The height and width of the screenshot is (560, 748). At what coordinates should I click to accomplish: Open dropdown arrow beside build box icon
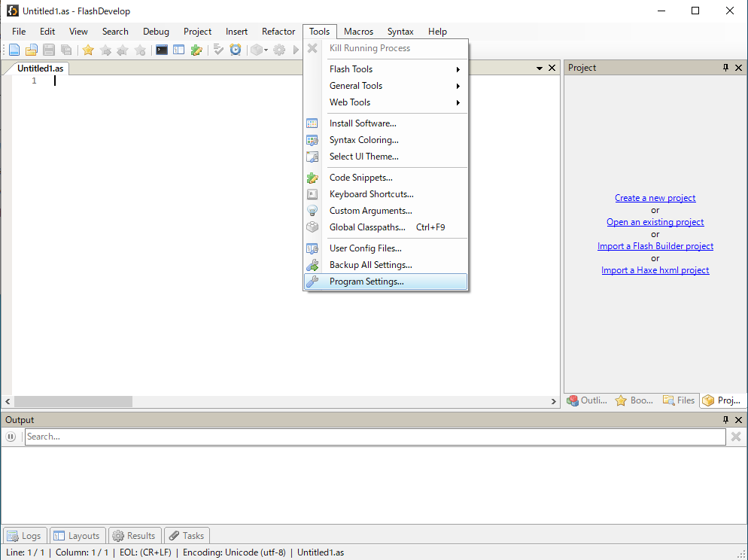pyautogui.click(x=266, y=50)
